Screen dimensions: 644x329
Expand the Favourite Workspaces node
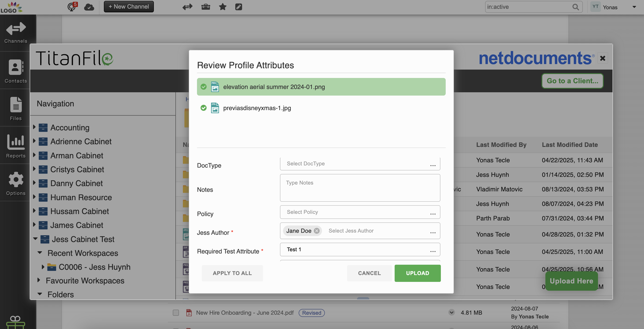(x=39, y=280)
